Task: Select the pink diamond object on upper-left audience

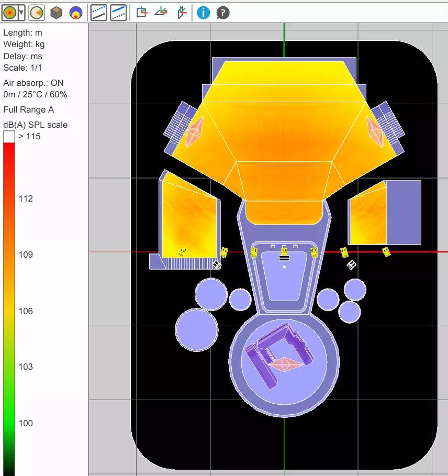Action: tap(194, 132)
